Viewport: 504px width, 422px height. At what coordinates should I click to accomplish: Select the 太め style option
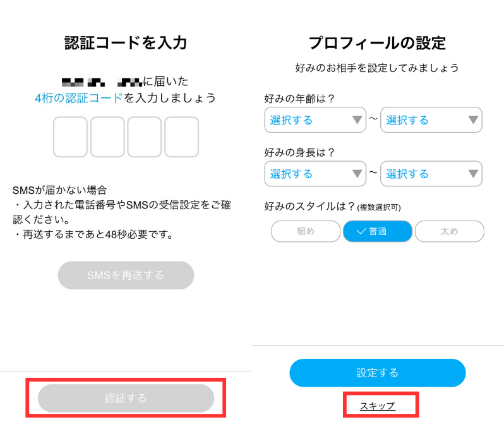tap(449, 231)
